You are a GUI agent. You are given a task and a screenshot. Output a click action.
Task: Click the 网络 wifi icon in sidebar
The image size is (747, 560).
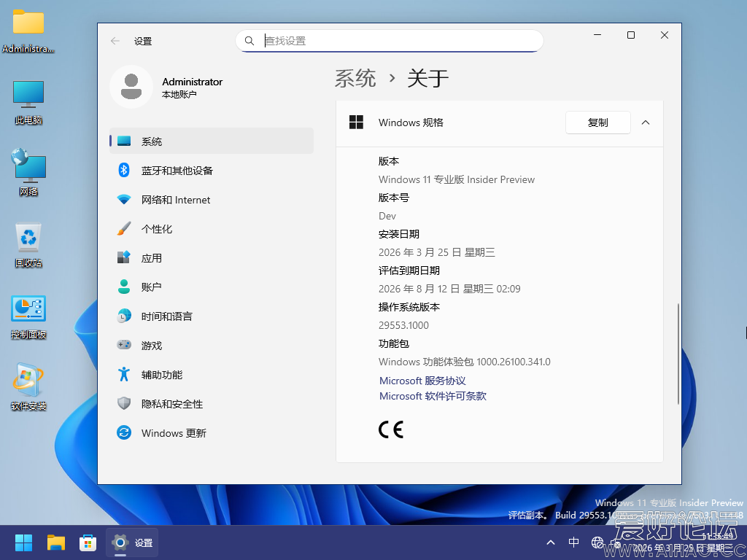pyautogui.click(x=124, y=200)
